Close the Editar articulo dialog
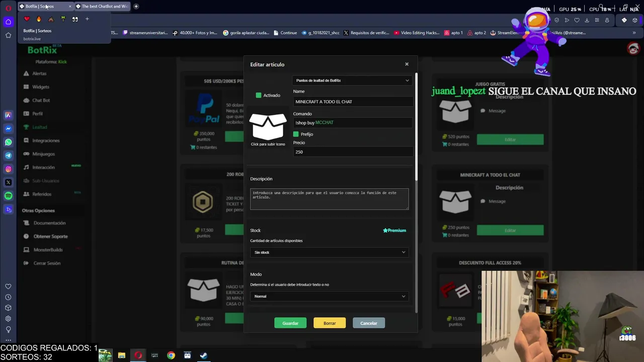 407,64
